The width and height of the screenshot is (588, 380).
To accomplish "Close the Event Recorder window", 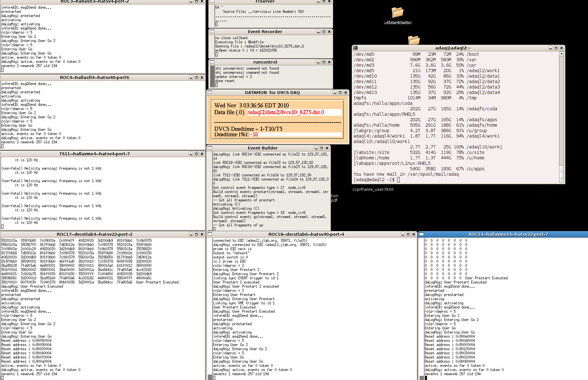I will coord(329,31).
